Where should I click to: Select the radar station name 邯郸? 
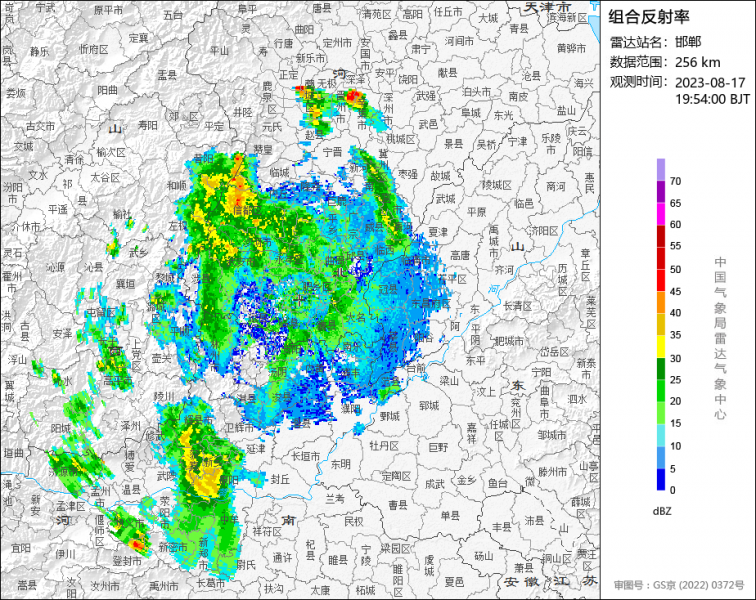click(688, 42)
